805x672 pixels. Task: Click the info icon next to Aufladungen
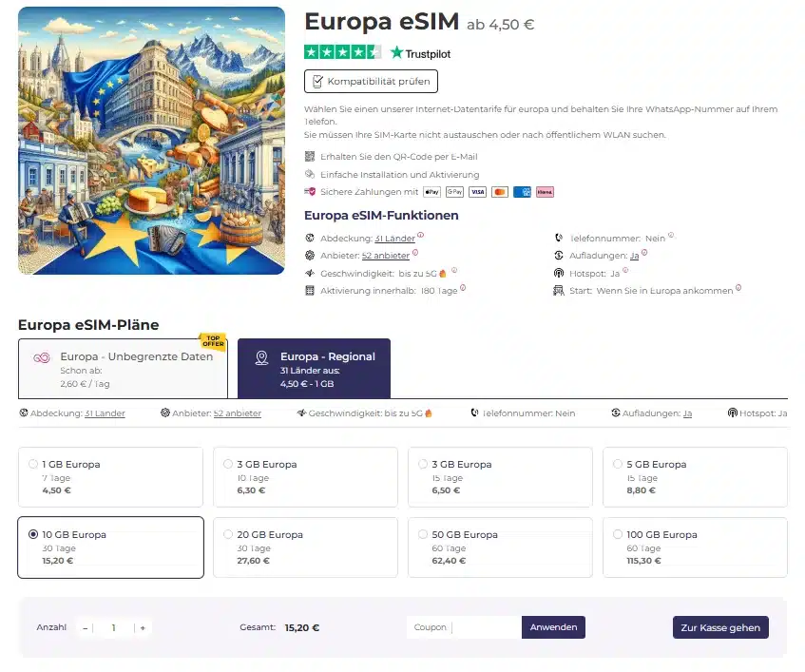tap(644, 253)
